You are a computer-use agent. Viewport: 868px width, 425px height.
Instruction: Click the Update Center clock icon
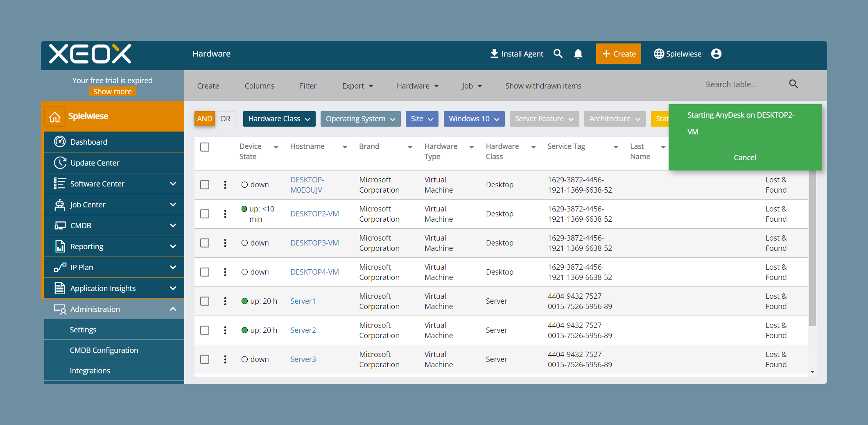tap(60, 163)
